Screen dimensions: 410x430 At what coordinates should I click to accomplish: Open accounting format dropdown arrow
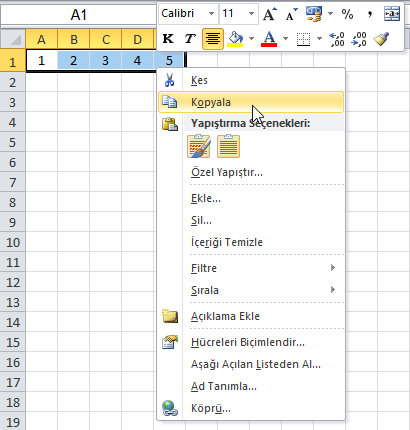330,14
